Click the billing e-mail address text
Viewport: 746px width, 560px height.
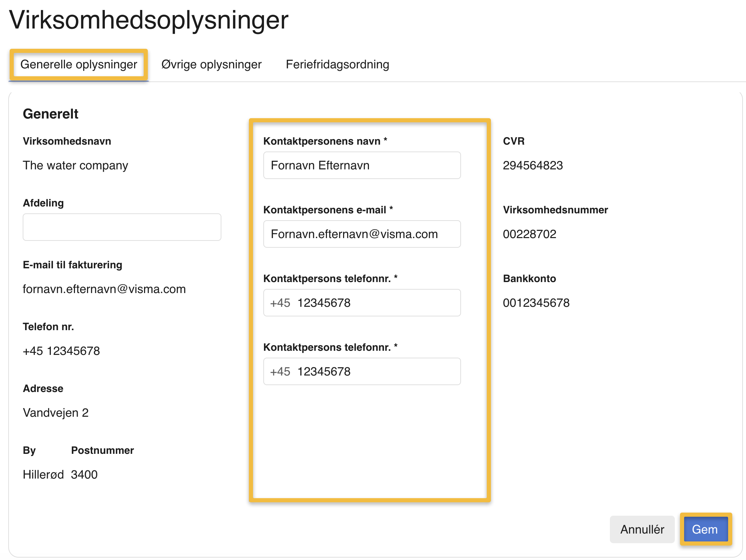104,289
